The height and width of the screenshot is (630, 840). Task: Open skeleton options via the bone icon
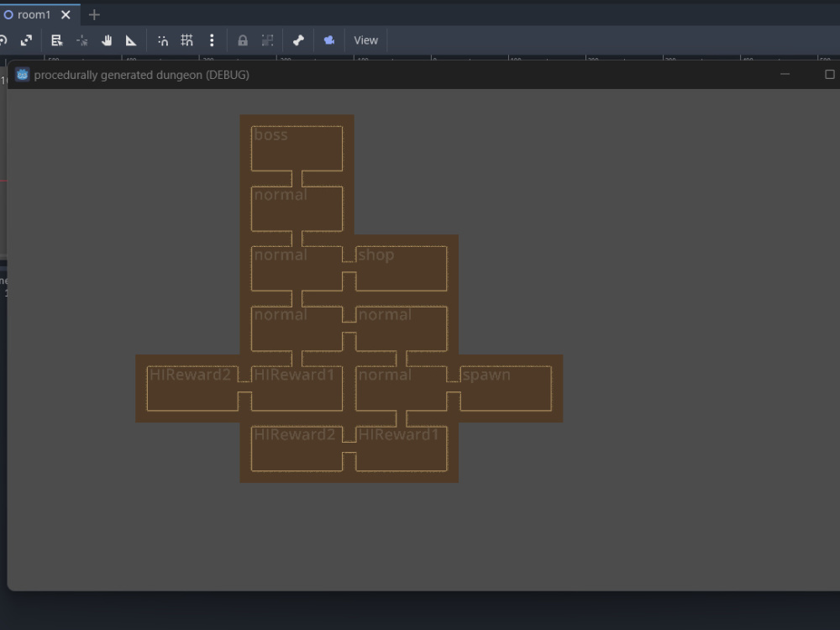pyautogui.click(x=298, y=39)
